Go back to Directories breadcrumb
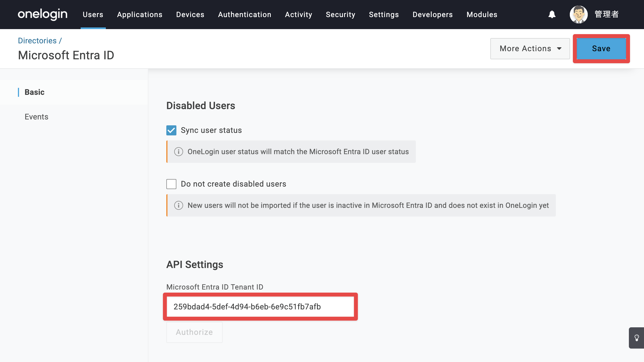644x362 pixels. (37, 41)
